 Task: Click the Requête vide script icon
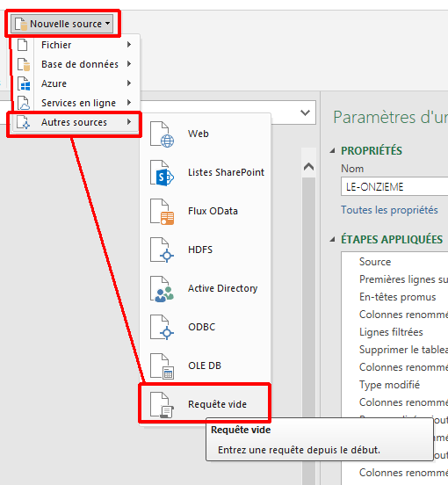point(162,405)
